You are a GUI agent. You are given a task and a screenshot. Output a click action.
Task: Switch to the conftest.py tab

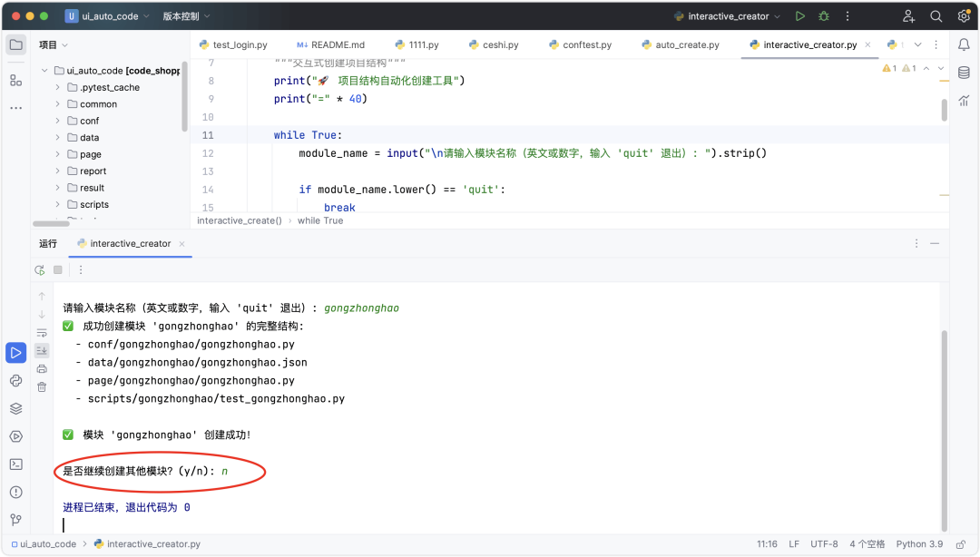tap(580, 45)
